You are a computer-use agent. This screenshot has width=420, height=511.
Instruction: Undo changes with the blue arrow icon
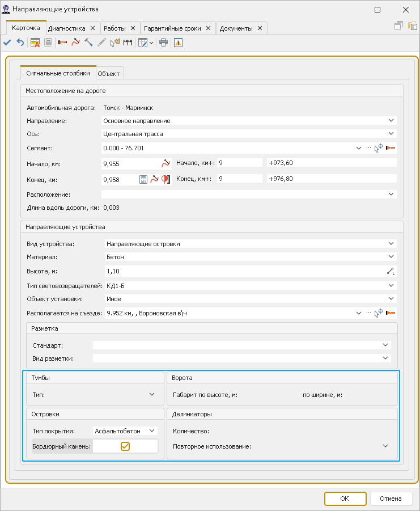[x=20, y=43]
